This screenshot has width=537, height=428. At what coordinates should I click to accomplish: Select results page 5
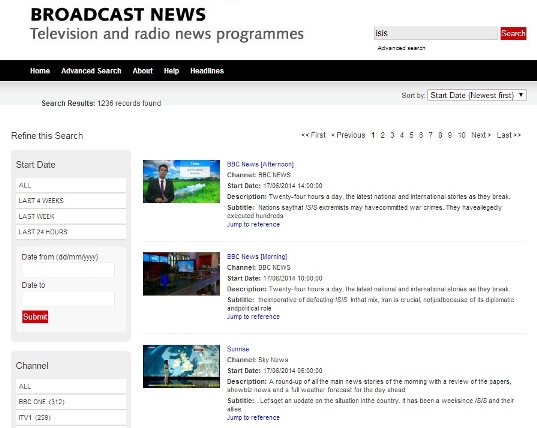pyautogui.click(x=411, y=135)
